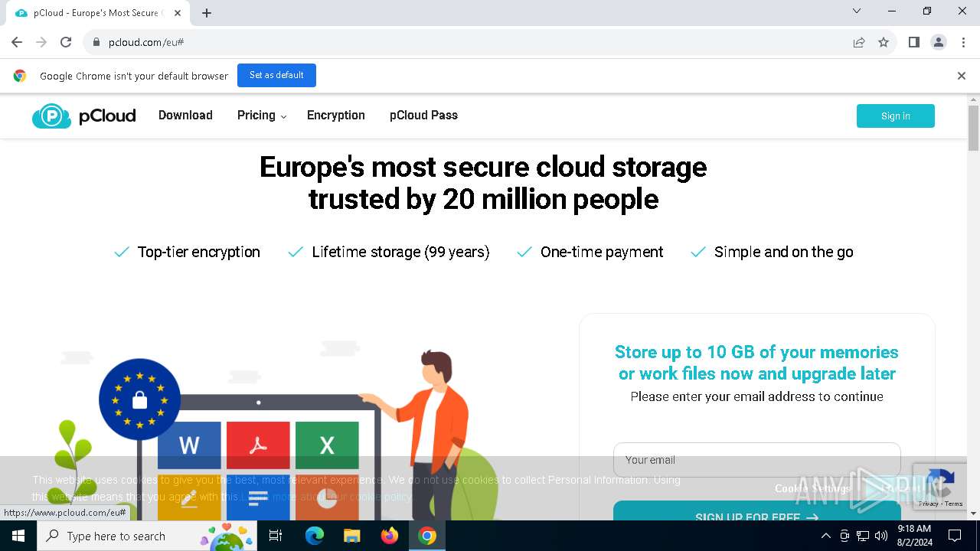Image resolution: width=980 pixels, height=551 pixels.
Task: Click the 'Lifetime storage (99 years)' text
Action: [400, 252]
